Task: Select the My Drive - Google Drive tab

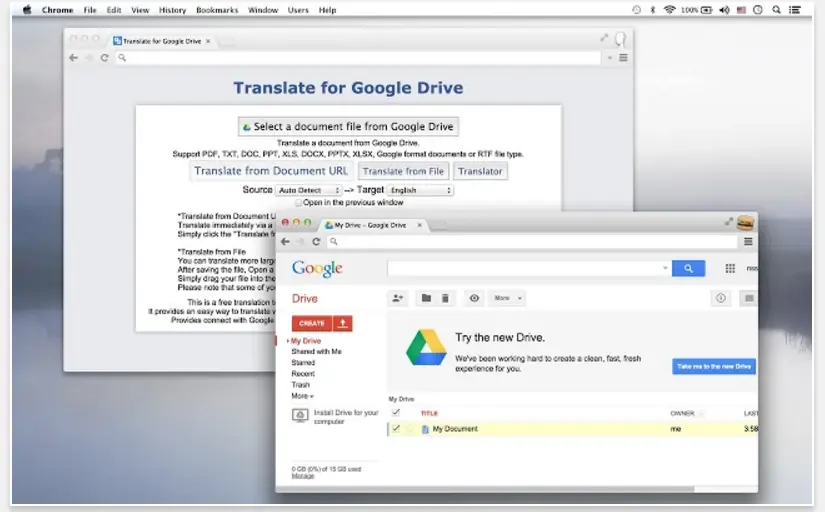Action: (371, 225)
